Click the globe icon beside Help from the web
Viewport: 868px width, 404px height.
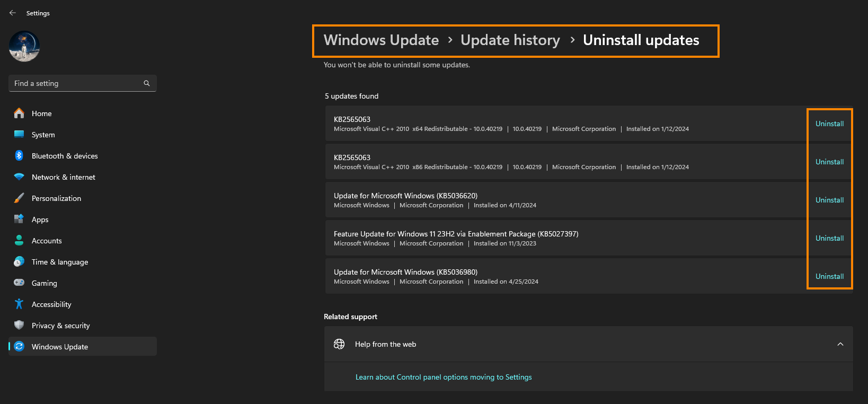pyautogui.click(x=339, y=344)
